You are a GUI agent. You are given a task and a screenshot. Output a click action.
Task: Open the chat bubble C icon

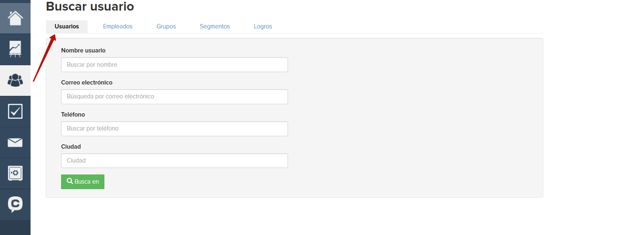pos(15,204)
